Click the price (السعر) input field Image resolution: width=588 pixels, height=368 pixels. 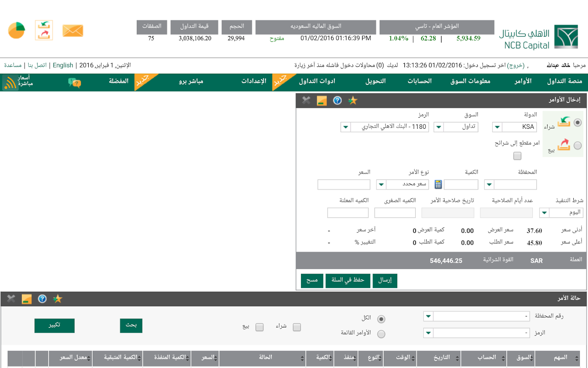pos(344,184)
